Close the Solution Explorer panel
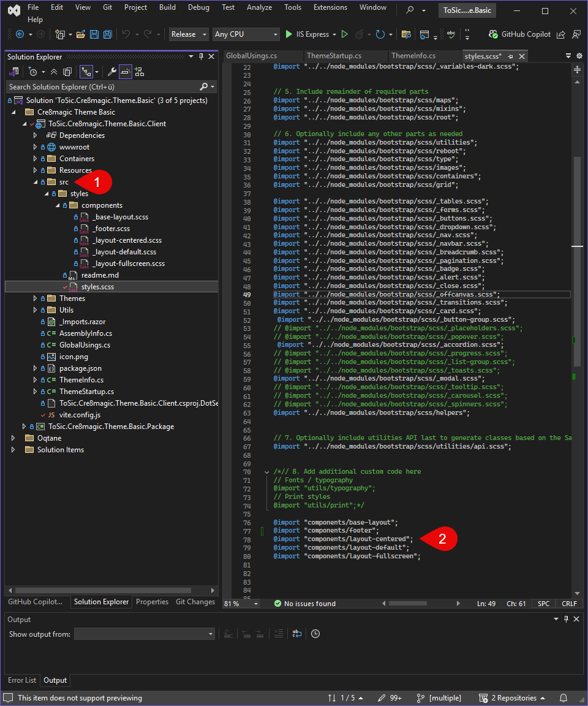Viewport: 588px width, 706px height. tap(211, 56)
